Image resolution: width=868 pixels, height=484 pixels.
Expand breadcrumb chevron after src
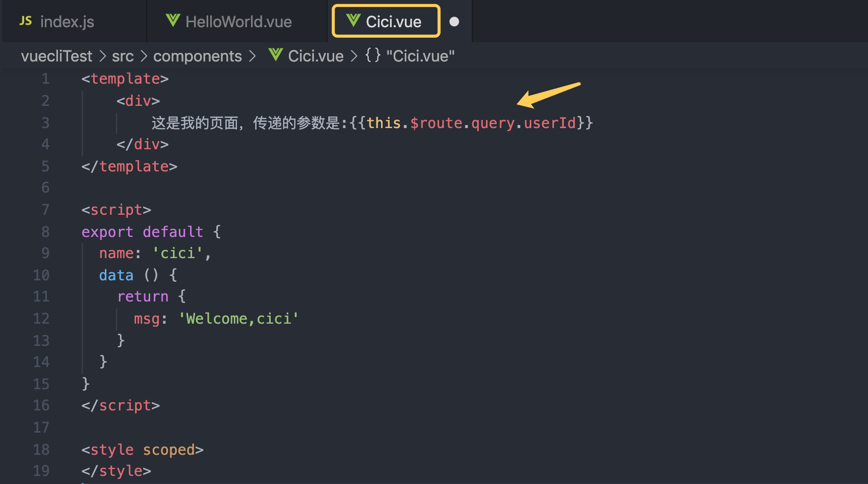pyautogui.click(x=144, y=56)
